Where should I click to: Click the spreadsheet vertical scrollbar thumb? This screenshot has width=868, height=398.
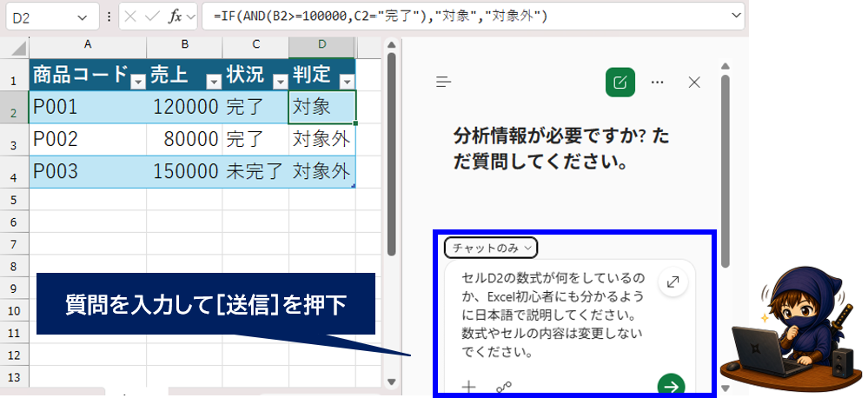point(392,155)
